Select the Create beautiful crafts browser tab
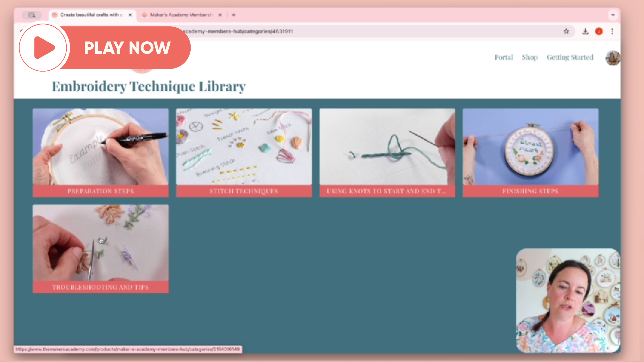This screenshot has height=362, width=644. click(x=89, y=15)
